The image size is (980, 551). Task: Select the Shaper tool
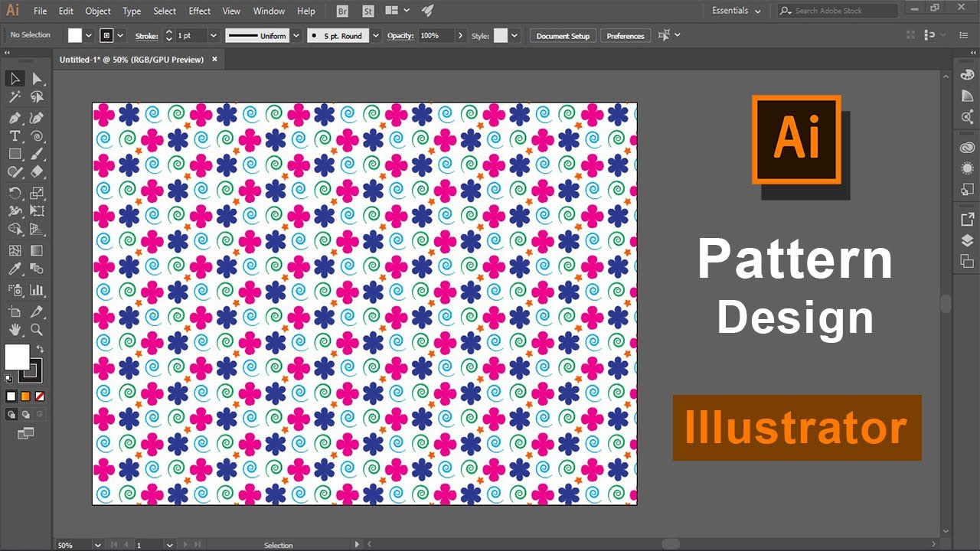(x=15, y=172)
